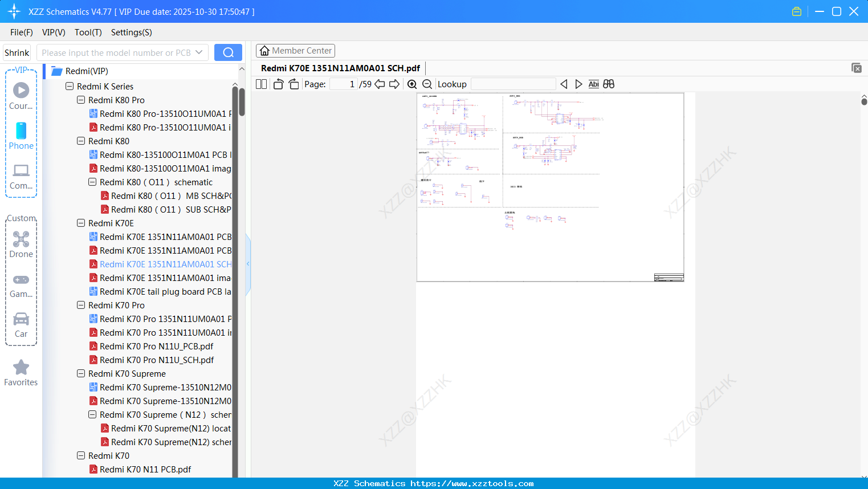Open Redmi K80 Pro-13510O11UM0A1 PCB file
The width and height of the screenshot is (868, 489).
point(160,113)
